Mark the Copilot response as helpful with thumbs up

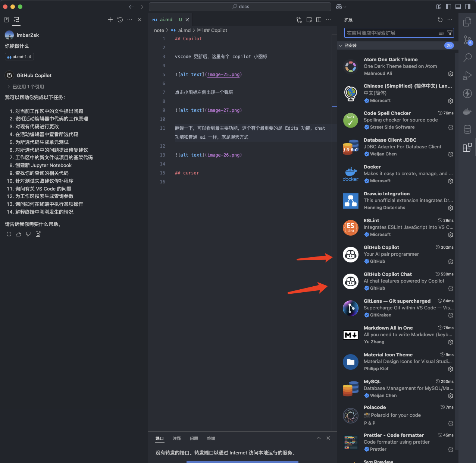(19, 234)
